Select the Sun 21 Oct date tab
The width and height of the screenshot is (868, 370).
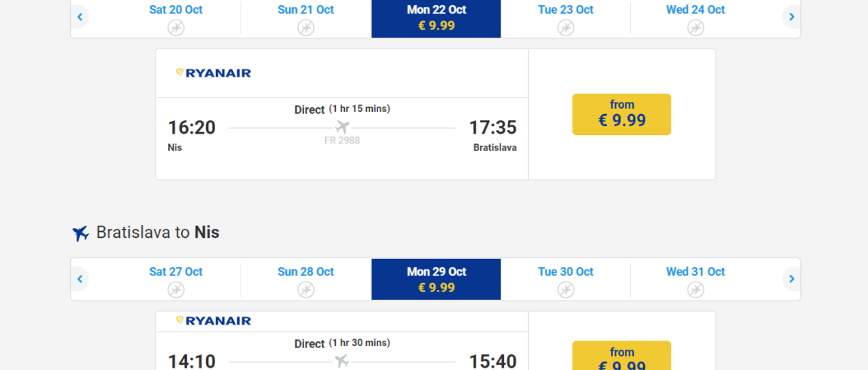[306, 19]
